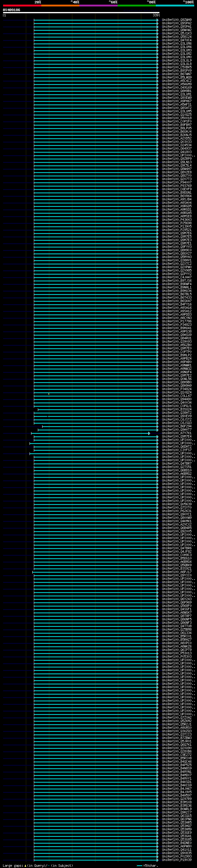Select the query name AV409186
This screenshot has width=197, height=868.
(11, 10)
